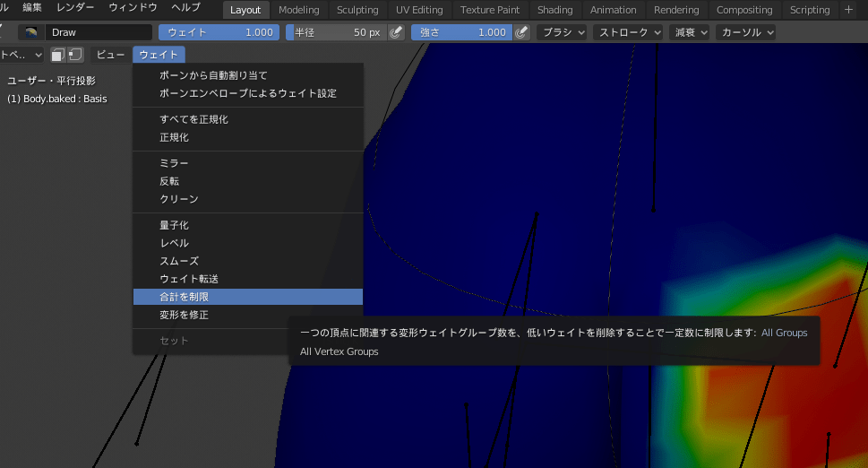868x468 pixels.
Task: Click the Draw brush name field
Action: click(x=99, y=32)
